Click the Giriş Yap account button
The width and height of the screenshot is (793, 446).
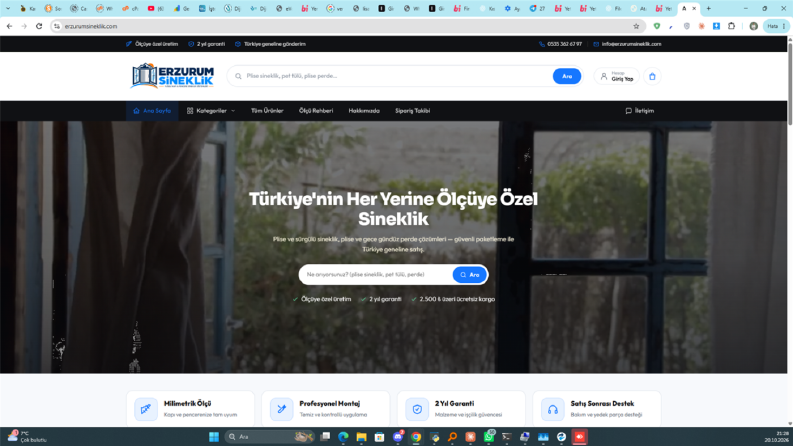point(616,76)
